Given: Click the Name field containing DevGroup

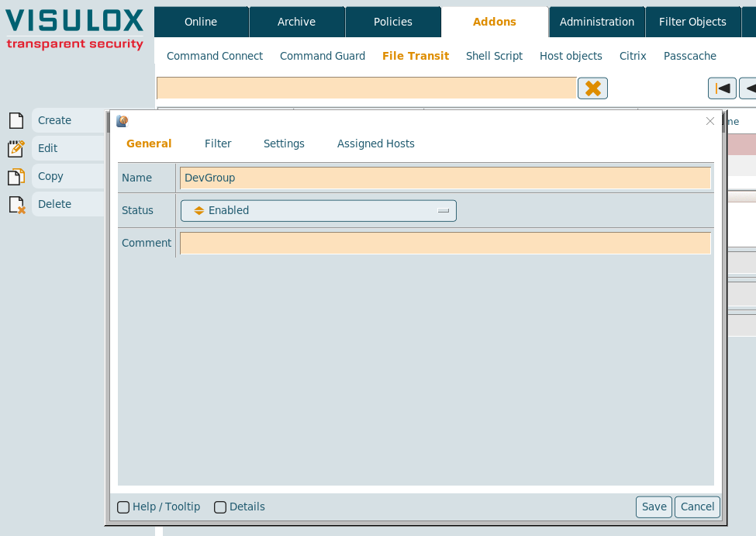Looking at the screenshot, I should point(445,178).
